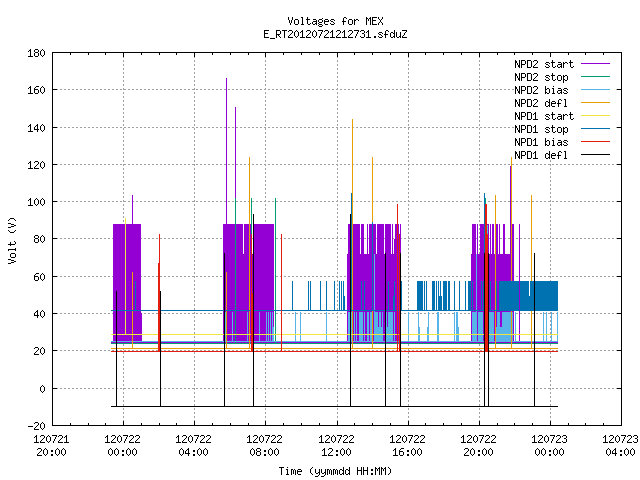Click the purple NPD2 start legend line
The height and width of the screenshot is (480, 640).
595,64
